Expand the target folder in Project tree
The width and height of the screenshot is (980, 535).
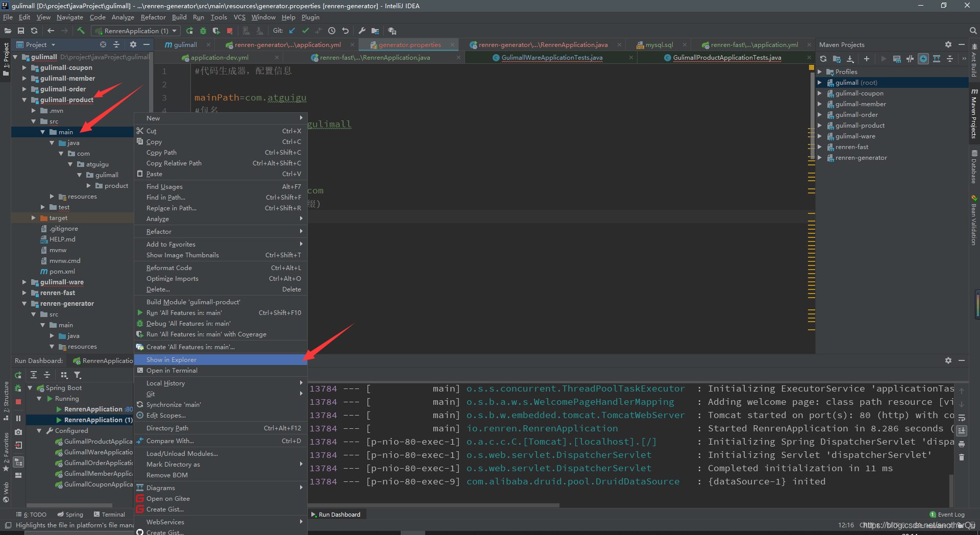click(x=33, y=217)
